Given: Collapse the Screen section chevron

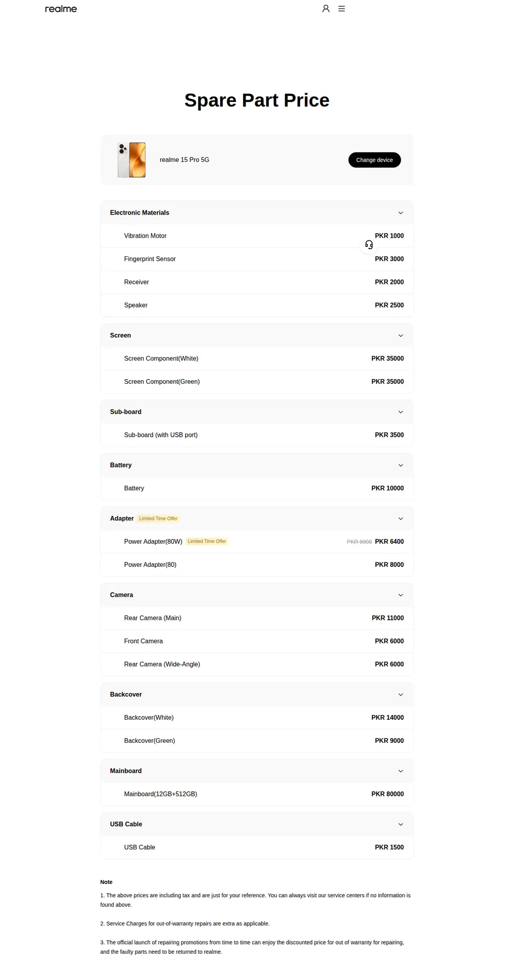Looking at the screenshot, I should (x=401, y=335).
